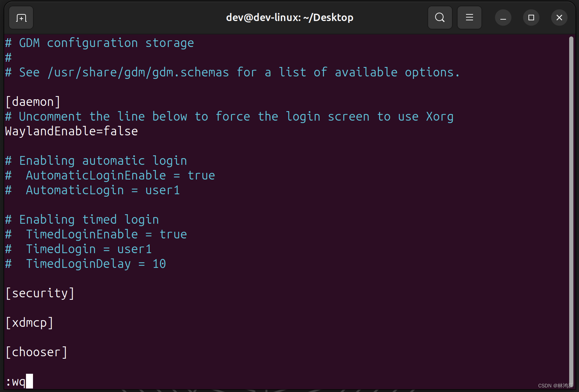Viewport: 579px width, 392px height.
Task: Click the [daemon] section header
Action: coord(33,102)
